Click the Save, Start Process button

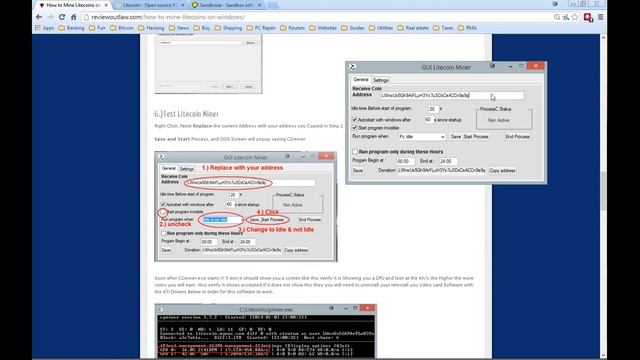coord(470,137)
